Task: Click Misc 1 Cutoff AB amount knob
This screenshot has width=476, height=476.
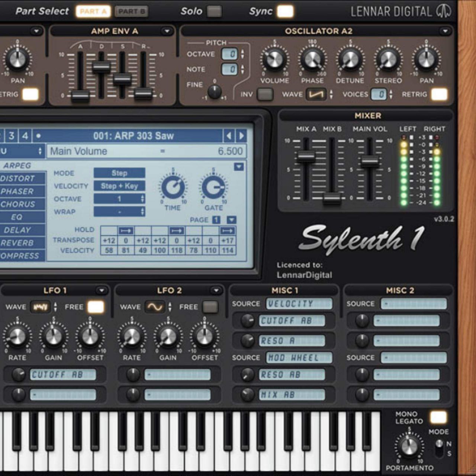Action: point(247,321)
